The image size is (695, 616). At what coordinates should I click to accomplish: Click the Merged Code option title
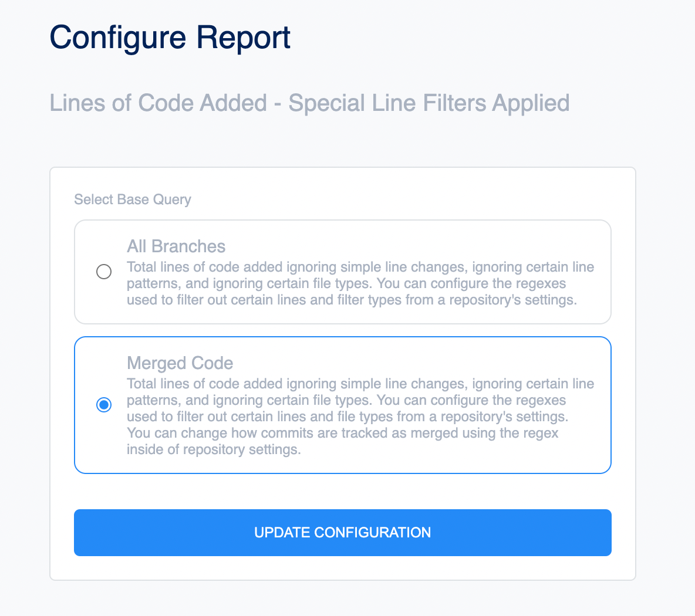tap(180, 363)
